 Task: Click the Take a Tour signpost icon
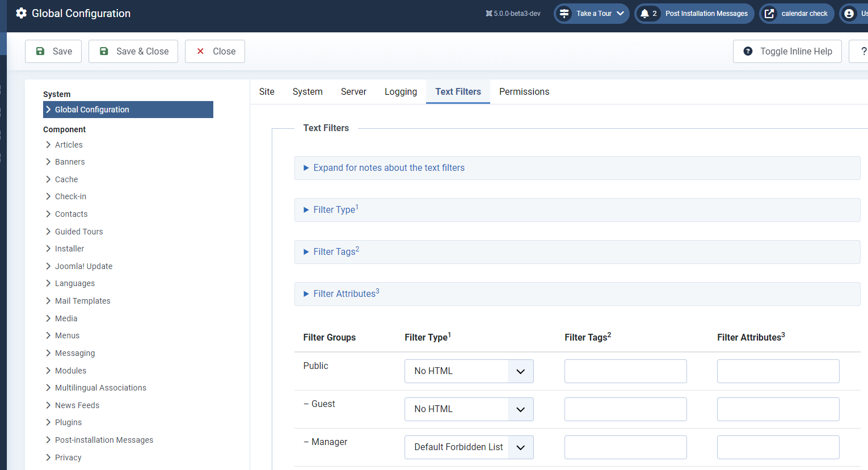[x=564, y=14]
